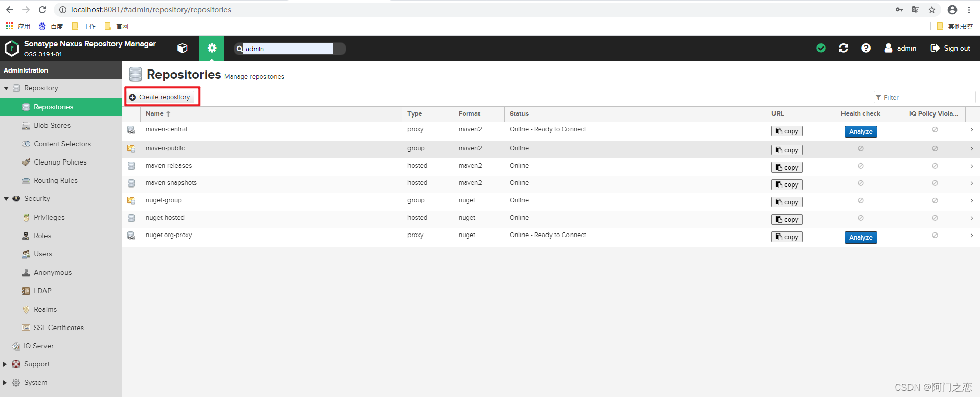Click the nuget-hosted repository icon

[131, 218]
